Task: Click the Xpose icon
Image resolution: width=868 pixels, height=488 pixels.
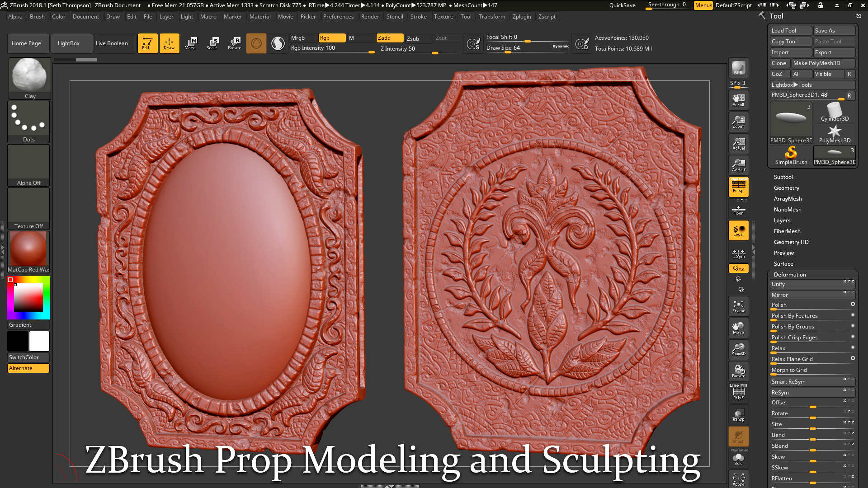Action: point(738,479)
